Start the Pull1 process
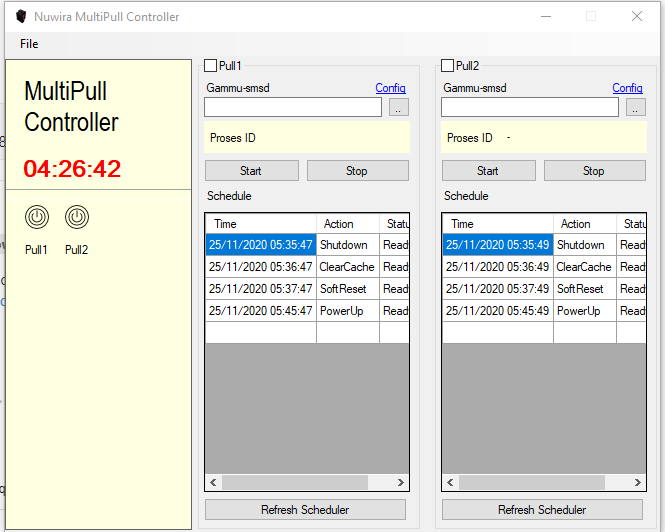Viewport: 665px width, 532px height. tap(252, 171)
